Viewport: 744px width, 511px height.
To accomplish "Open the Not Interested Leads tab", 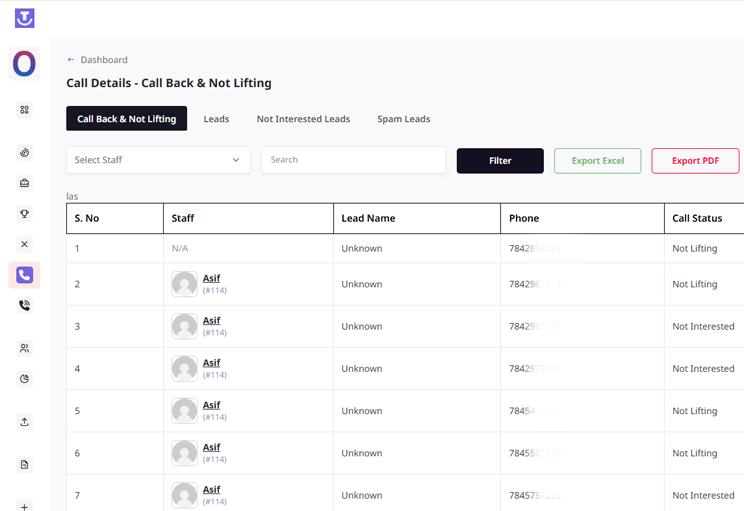I will 303,119.
